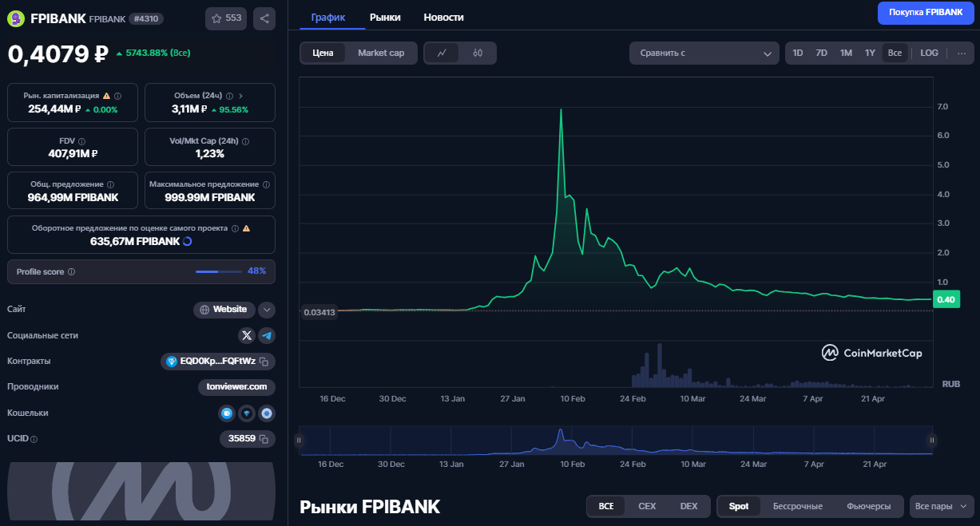Click the FPIBANK coin logo
Viewport: 980px width, 526px height.
click(16, 18)
